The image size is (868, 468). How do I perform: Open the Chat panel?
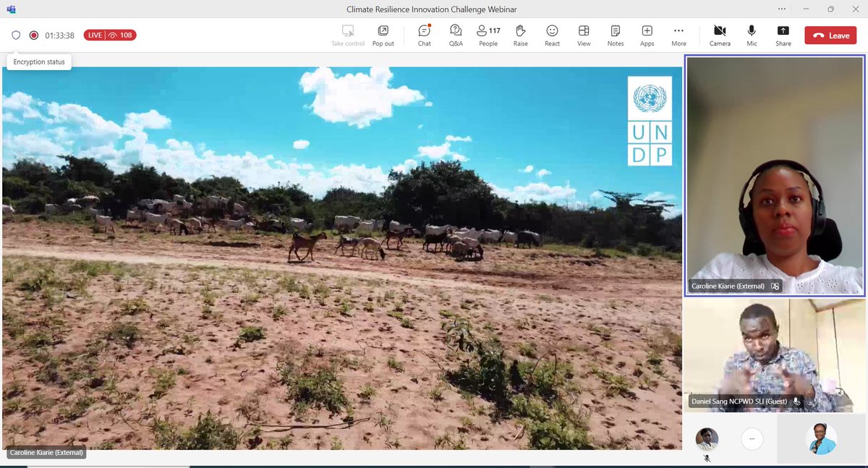tap(424, 34)
